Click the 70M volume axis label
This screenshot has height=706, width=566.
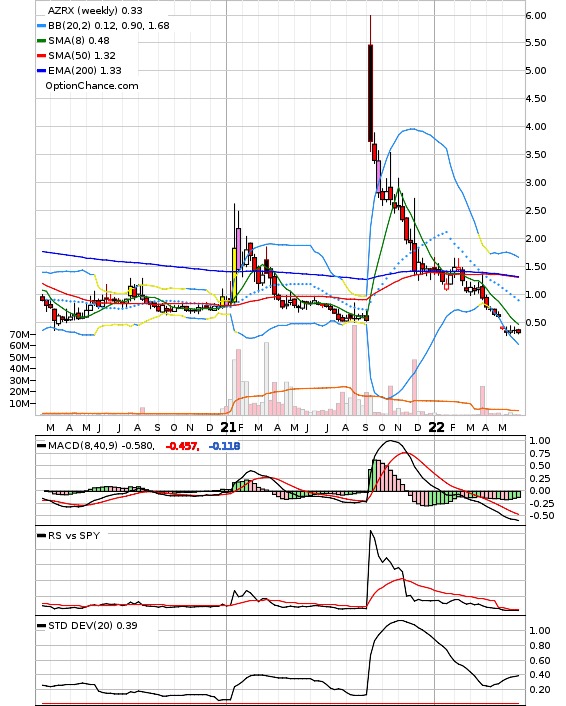pos(19,334)
